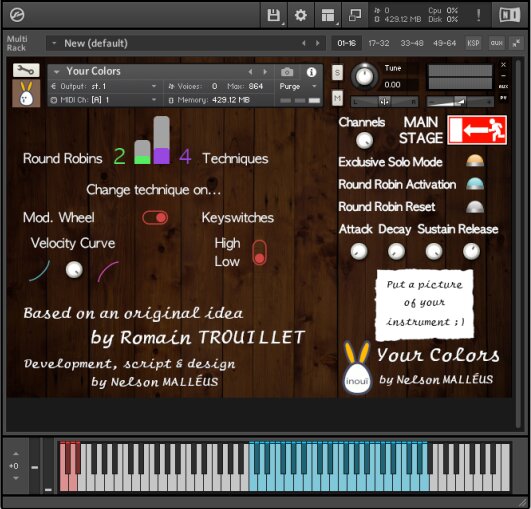Switch to the 17-32 channel page tab
531x509 pixels.
click(379, 43)
